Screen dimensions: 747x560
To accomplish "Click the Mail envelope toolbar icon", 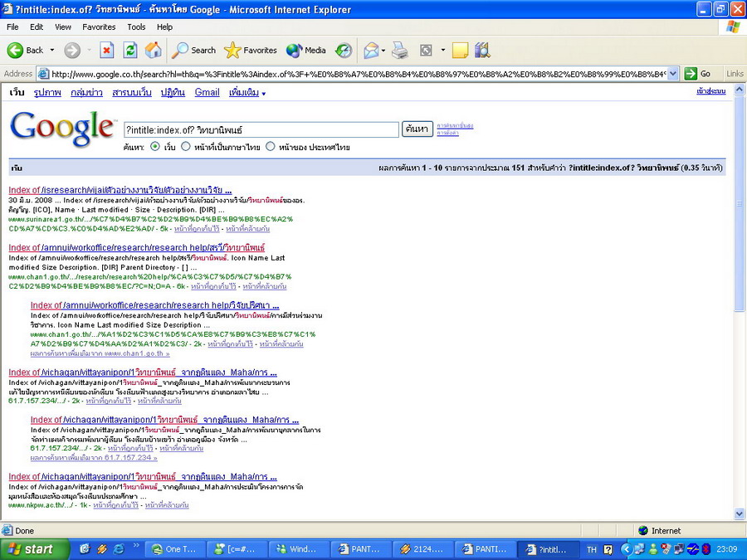I will 371,50.
